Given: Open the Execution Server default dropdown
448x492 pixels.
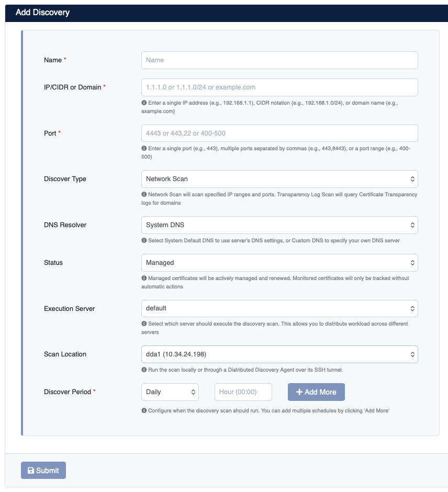Looking at the screenshot, I should tap(279, 308).
